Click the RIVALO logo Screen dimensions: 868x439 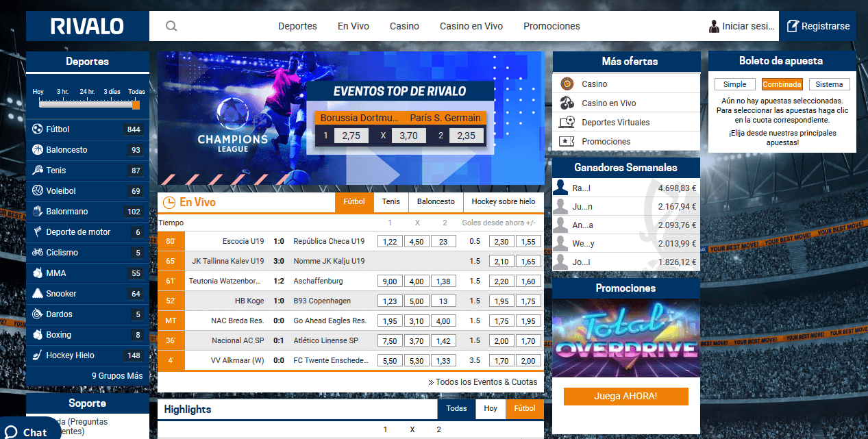pyautogui.click(x=87, y=27)
